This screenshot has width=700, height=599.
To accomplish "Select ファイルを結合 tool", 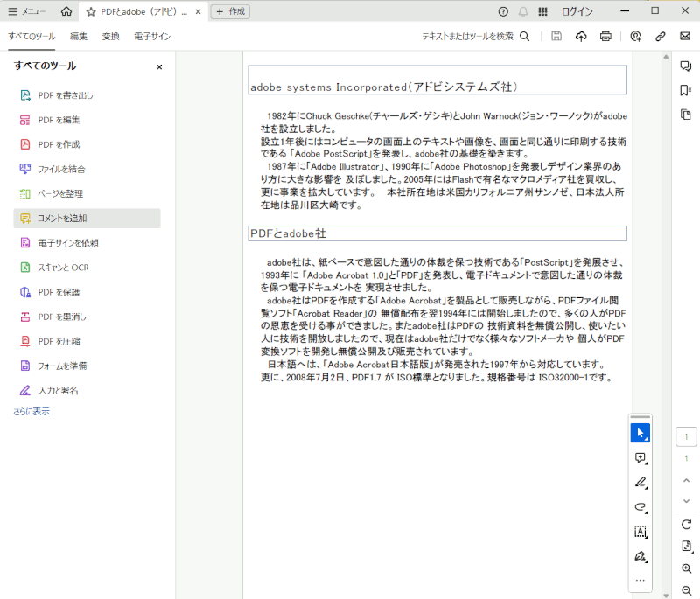I will 87,169.
